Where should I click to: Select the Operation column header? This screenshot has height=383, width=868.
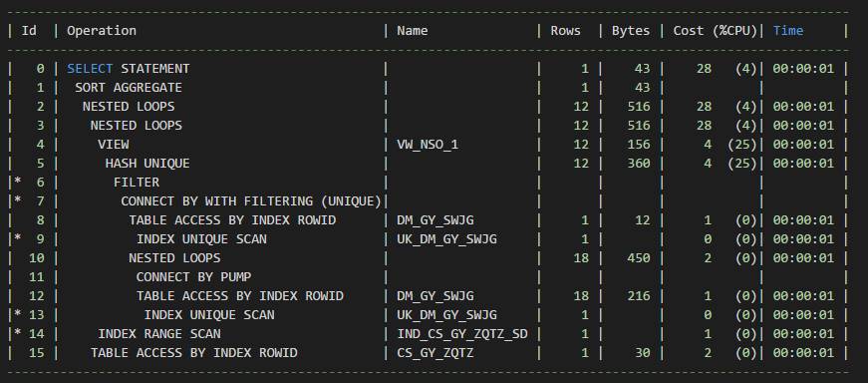pyautogui.click(x=102, y=31)
